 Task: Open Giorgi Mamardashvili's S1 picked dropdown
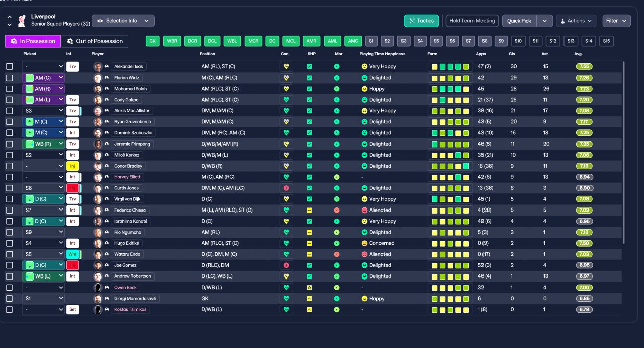[x=44, y=299]
